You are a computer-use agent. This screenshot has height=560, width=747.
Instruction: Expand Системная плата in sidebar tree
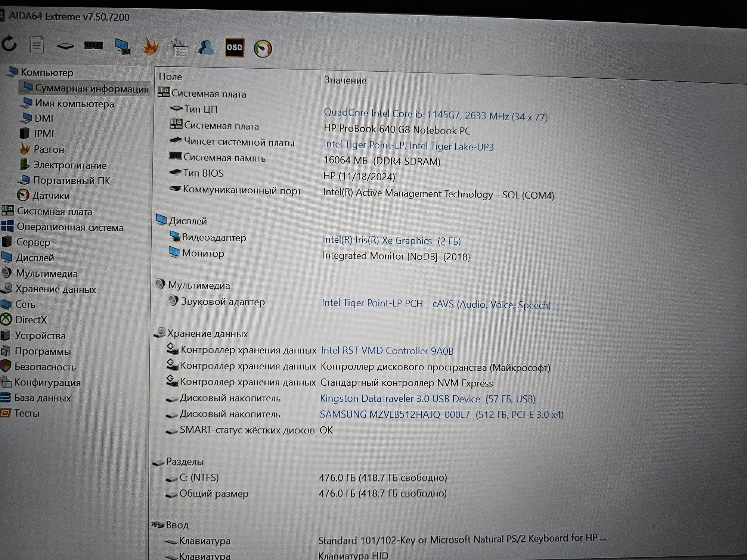click(55, 212)
